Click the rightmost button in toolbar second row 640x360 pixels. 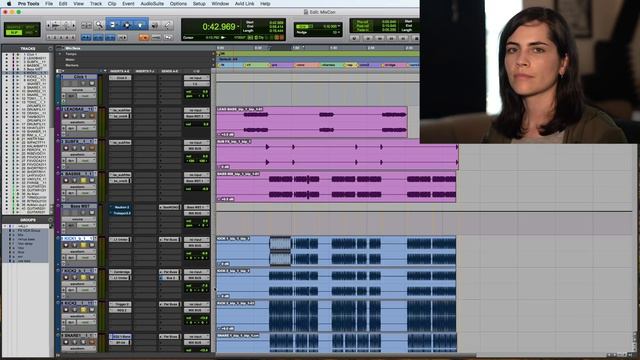pos(168,38)
